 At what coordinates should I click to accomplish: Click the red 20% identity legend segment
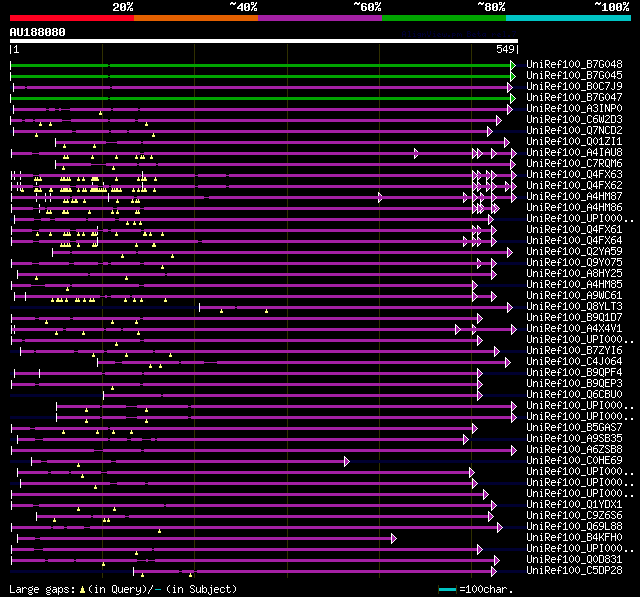[x=72, y=18]
